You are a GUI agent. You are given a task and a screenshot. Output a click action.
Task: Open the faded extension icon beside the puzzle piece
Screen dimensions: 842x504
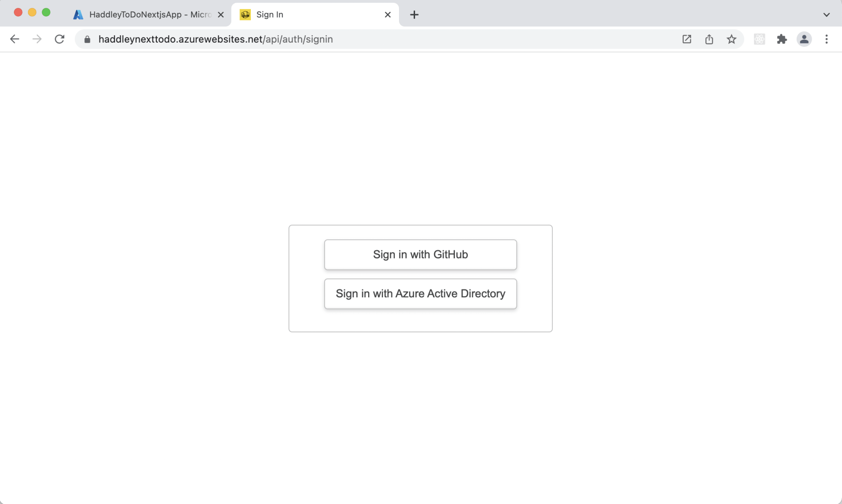[759, 39]
